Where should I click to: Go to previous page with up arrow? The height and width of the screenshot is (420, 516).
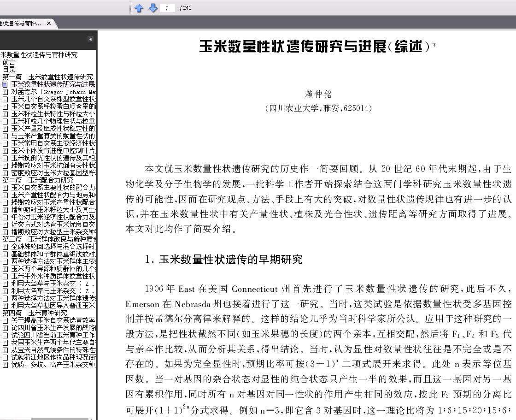point(139,8)
